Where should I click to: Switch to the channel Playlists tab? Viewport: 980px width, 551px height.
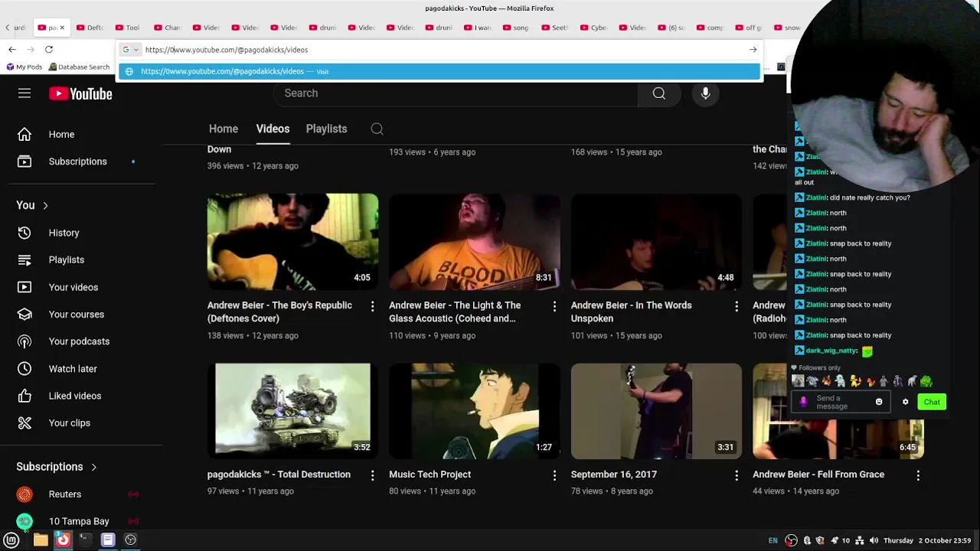click(x=326, y=129)
